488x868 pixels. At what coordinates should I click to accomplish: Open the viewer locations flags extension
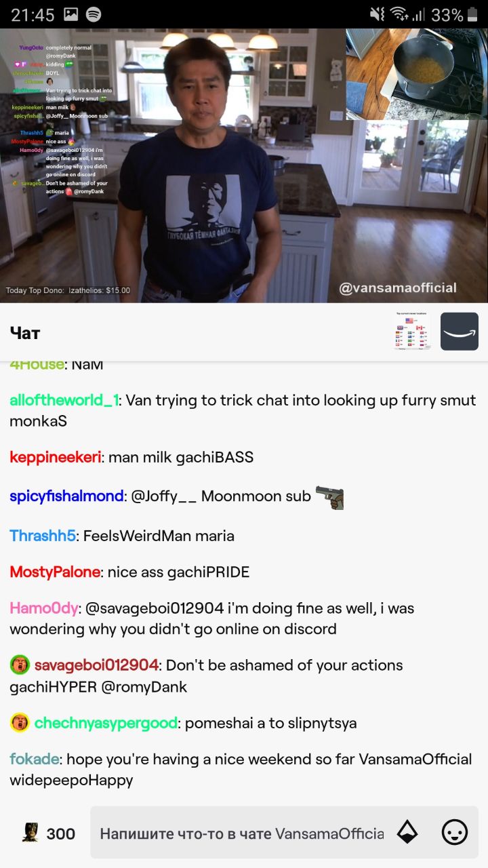pos(413,332)
